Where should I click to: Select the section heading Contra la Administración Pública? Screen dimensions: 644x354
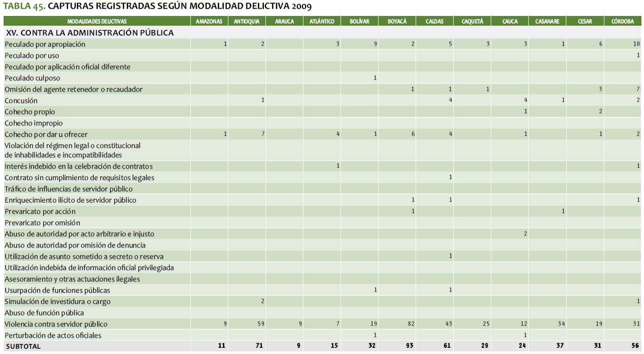(x=90, y=32)
